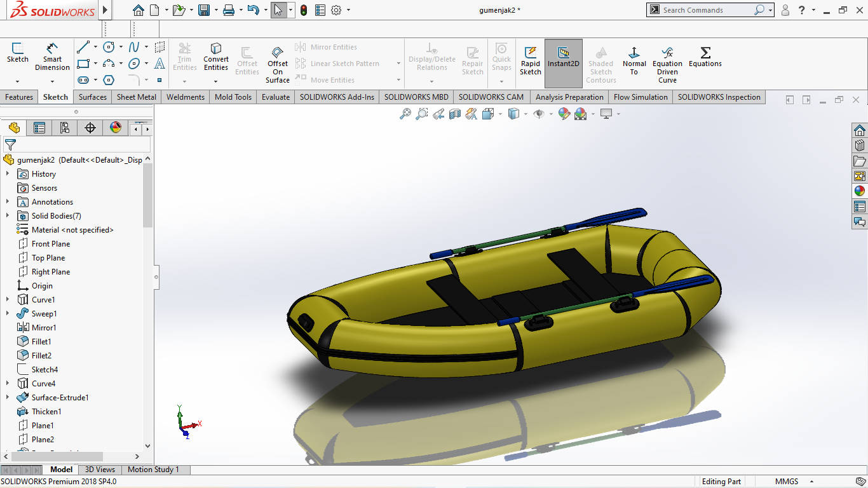Click the Save icon
This screenshot has width=868, height=488.
pyautogui.click(x=204, y=10)
